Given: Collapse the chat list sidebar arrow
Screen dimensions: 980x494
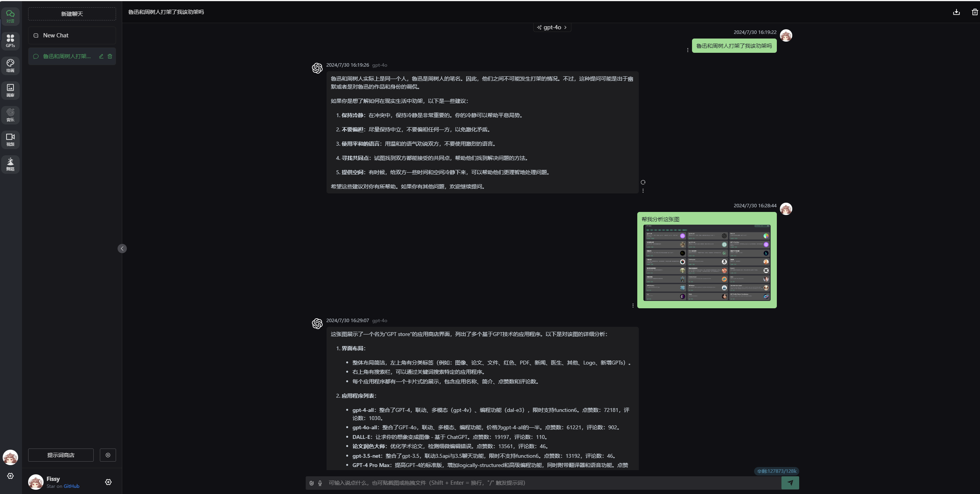Looking at the screenshot, I should click(x=122, y=249).
